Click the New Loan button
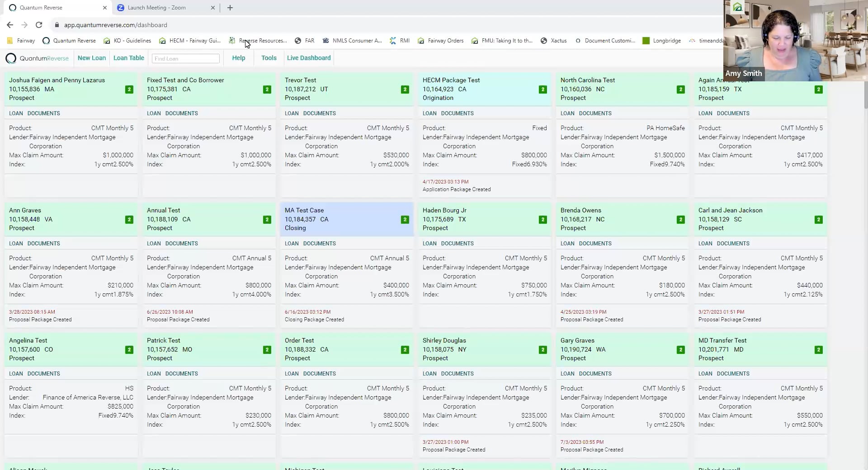 pyautogui.click(x=91, y=58)
